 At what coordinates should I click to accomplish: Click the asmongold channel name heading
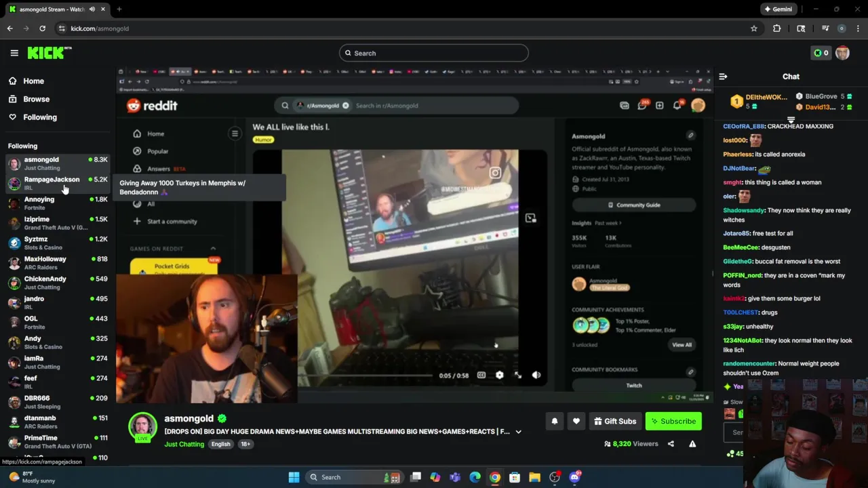pyautogui.click(x=189, y=419)
